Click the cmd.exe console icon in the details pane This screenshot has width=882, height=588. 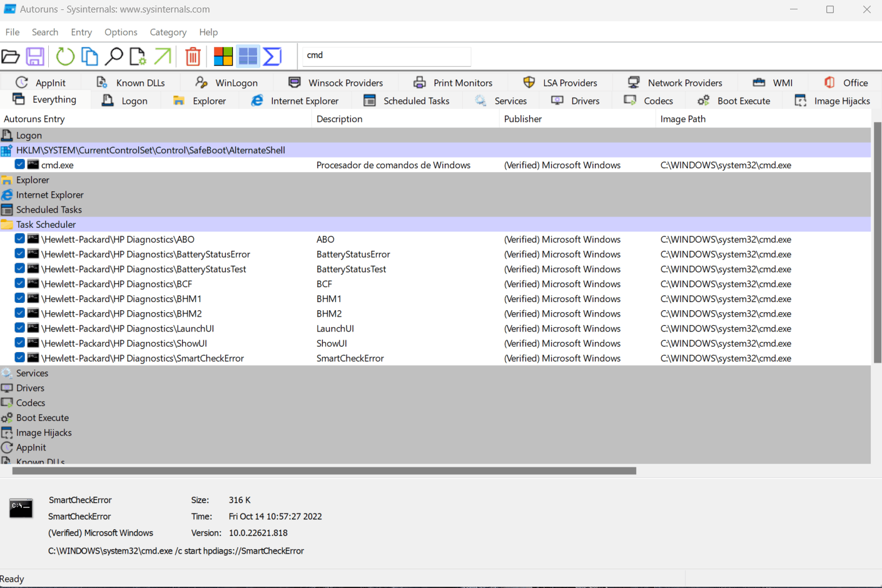(x=21, y=508)
